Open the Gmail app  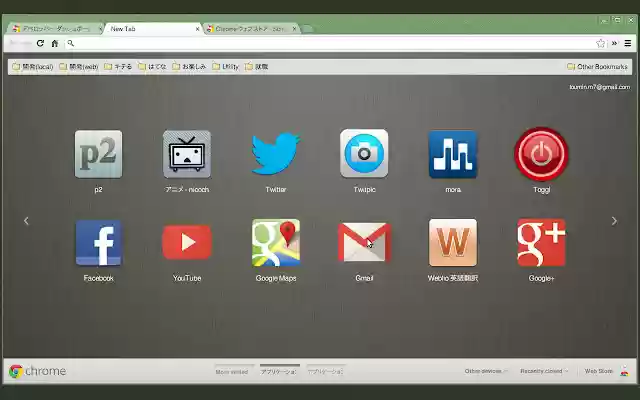coord(364,242)
